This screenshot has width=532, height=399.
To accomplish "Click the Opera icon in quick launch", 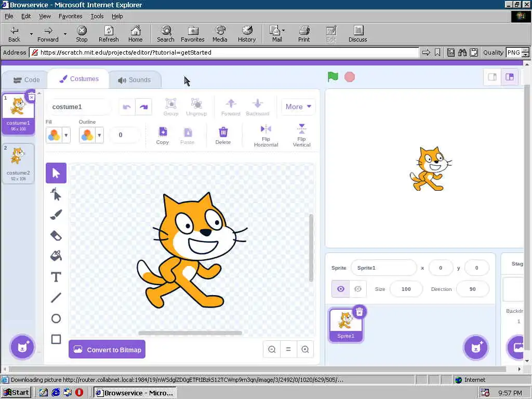I will (79, 393).
